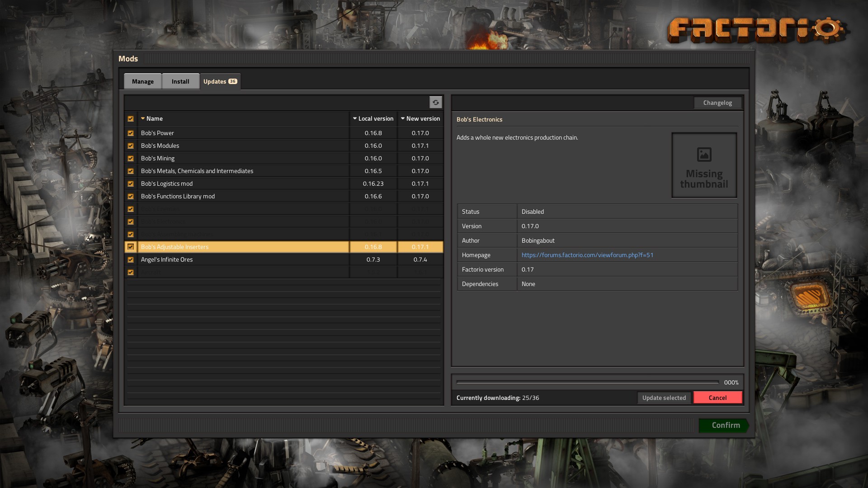Select Bob's Functions Library mod row
This screenshot has width=868, height=488.
pos(284,196)
